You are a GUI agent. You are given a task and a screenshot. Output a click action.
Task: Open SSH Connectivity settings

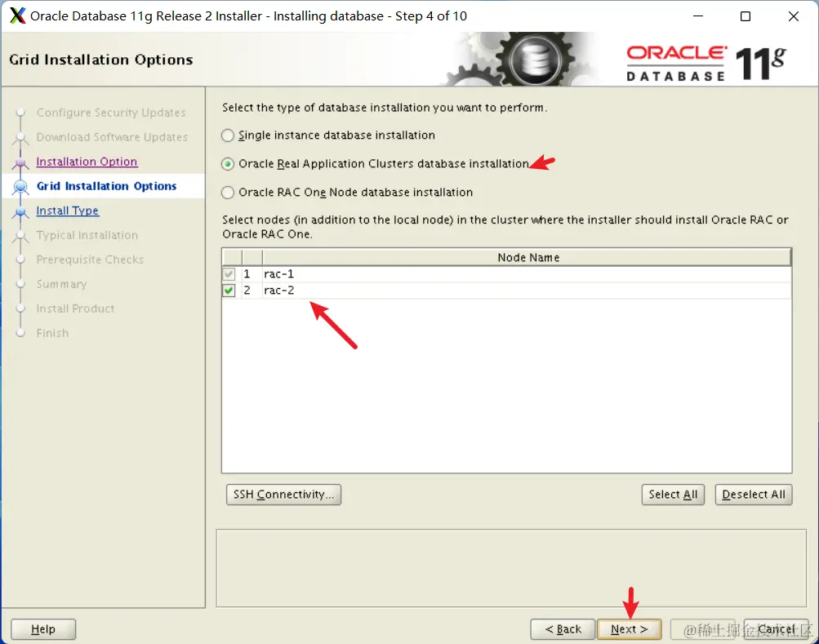tap(283, 495)
